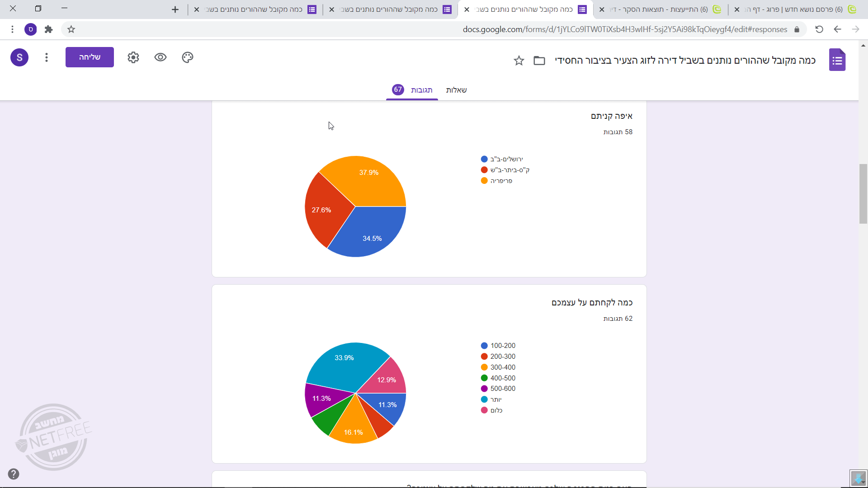Open Chrome's three-dot menu
Viewport: 868px width, 488px height.
[x=12, y=29]
